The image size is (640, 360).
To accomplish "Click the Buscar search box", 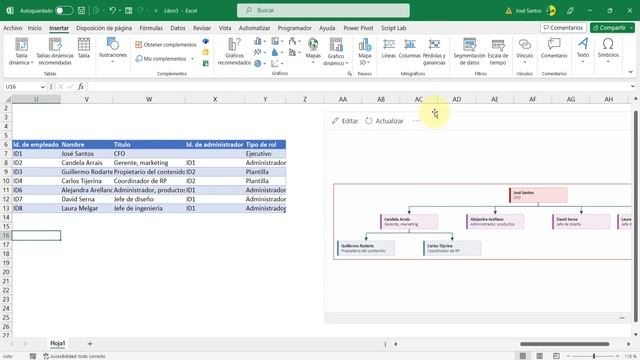I will (323, 10).
